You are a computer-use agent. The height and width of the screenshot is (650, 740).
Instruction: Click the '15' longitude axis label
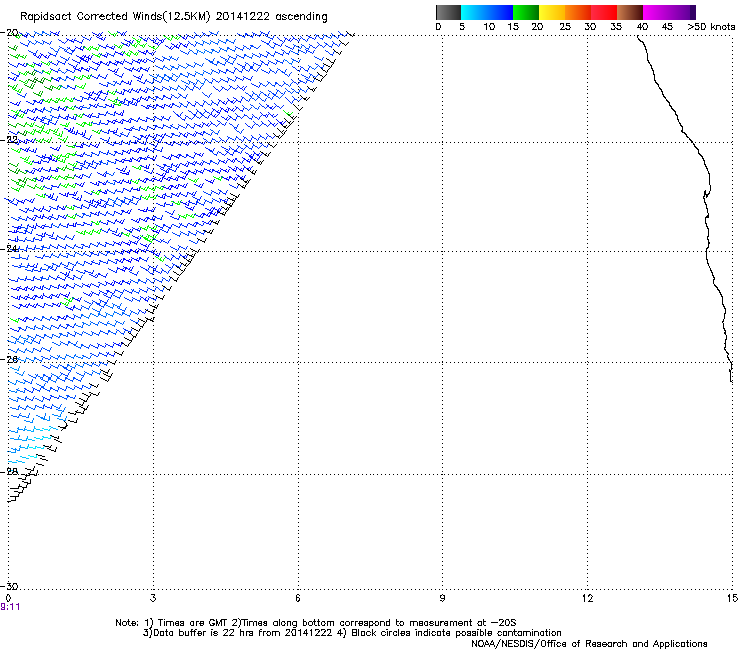point(732,598)
